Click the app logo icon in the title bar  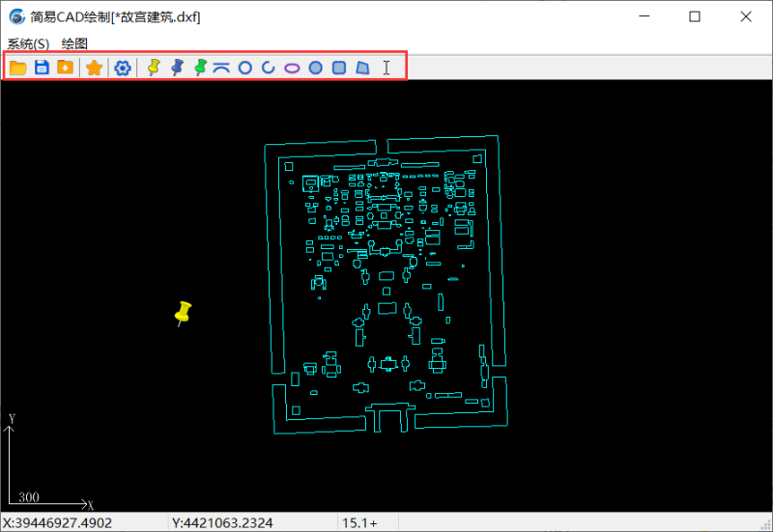pos(17,16)
